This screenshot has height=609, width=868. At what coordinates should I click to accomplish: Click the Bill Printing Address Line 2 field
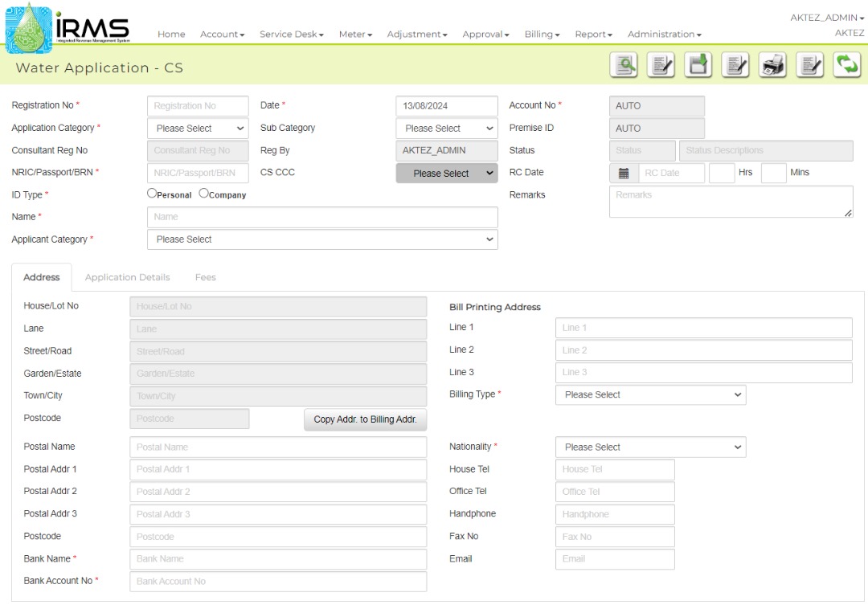pyautogui.click(x=704, y=350)
